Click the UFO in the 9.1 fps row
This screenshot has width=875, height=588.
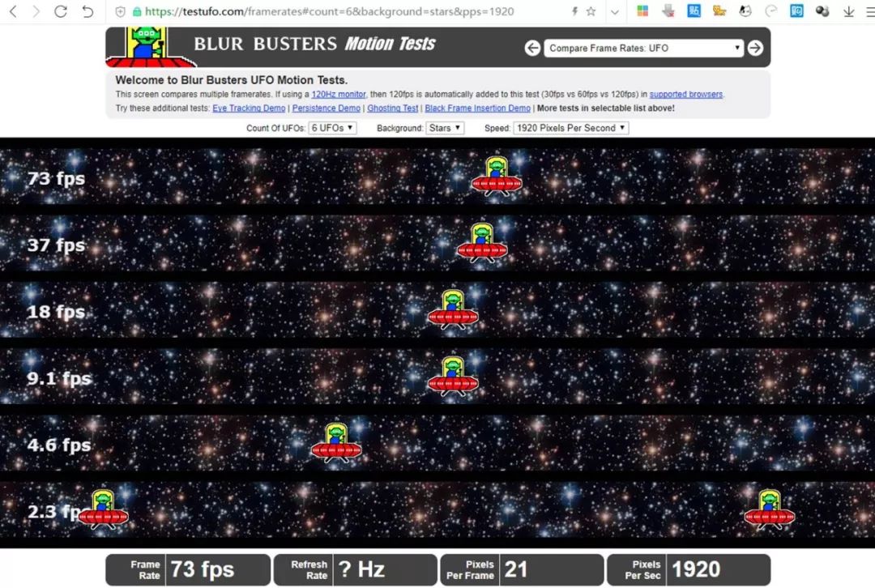453,376
